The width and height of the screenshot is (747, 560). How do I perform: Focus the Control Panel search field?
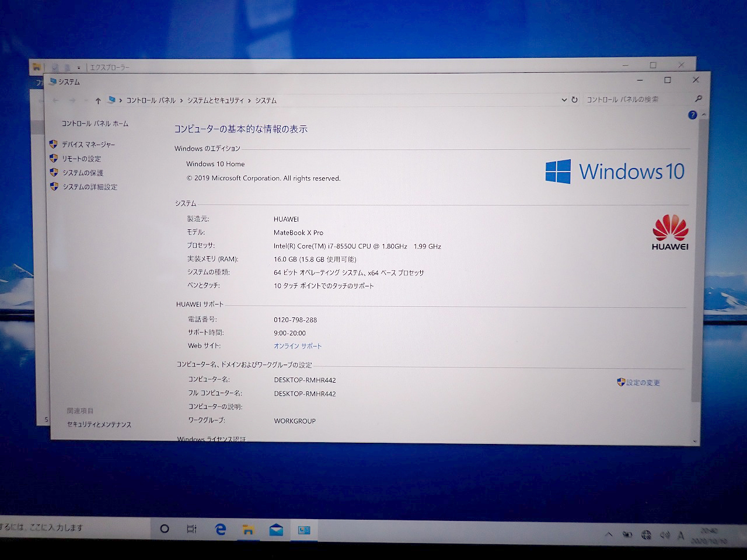(637, 99)
